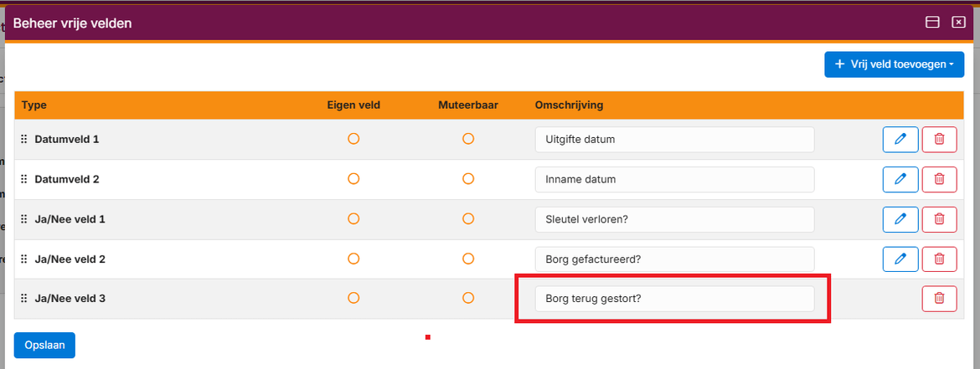Enable Eigen veld for Ja/Nee veld 2
The height and width of the screenshot is (369, 980).
click(353, 259)
